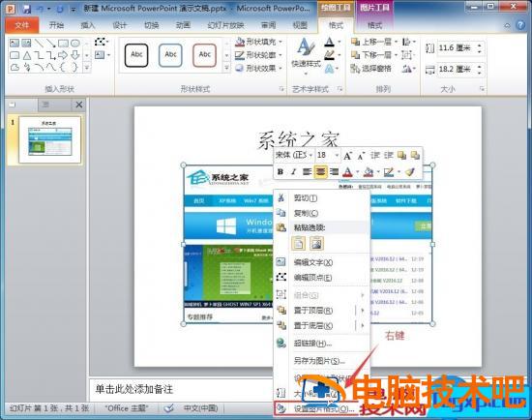This screenshot has width=532, height=420.
Task: Open the 文件 tab
Action: (22, 25)
